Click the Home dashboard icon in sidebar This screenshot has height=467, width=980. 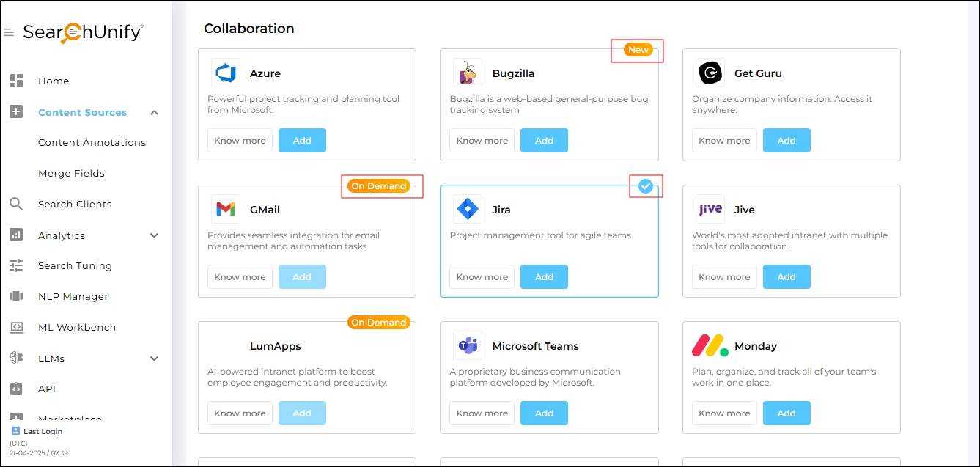16,81
